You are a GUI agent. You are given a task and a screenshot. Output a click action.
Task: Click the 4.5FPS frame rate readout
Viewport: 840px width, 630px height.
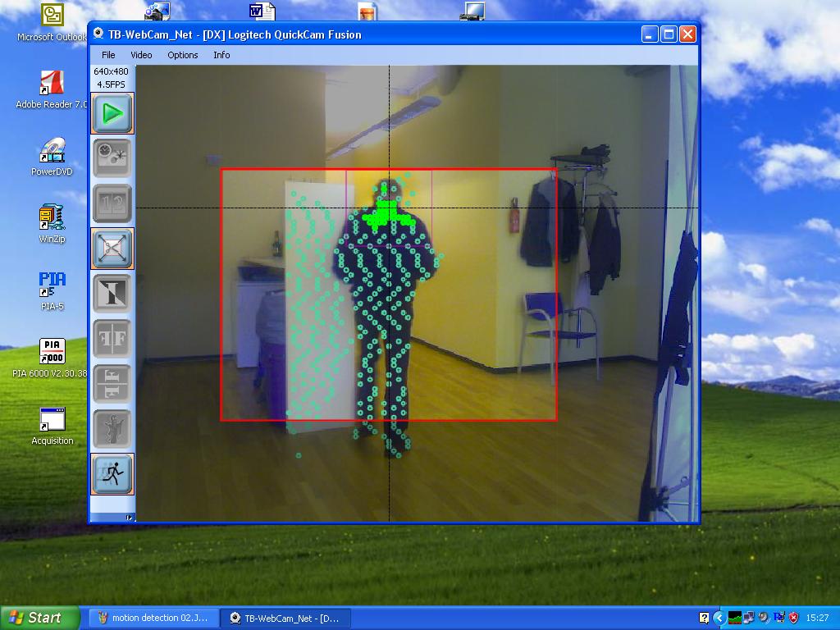coord(111,84)
